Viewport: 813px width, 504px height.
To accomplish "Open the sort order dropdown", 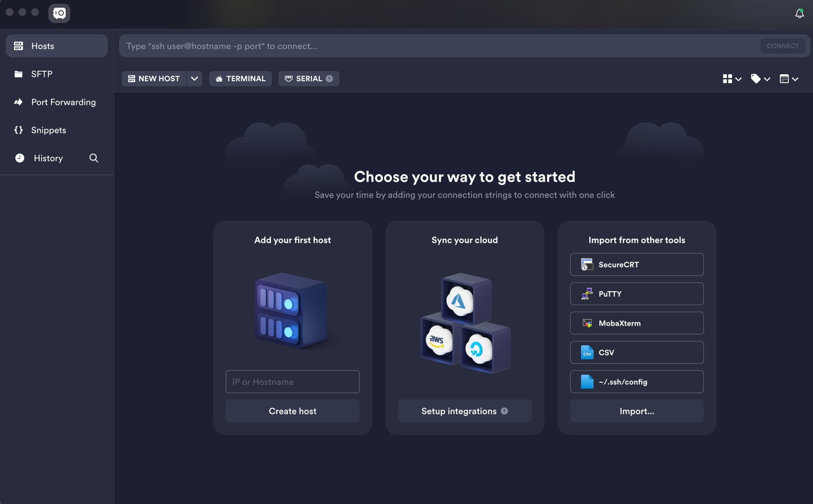I will (789, 79).
